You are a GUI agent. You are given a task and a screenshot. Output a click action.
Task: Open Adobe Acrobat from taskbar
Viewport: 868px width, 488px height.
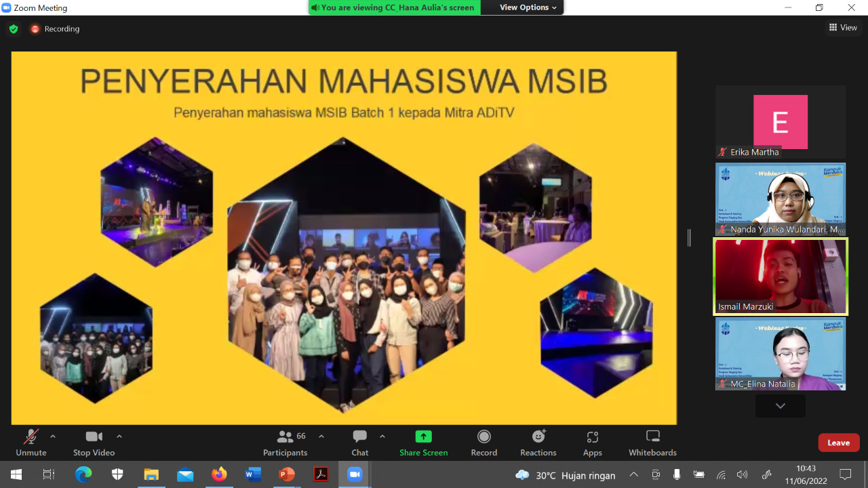click(321, 475)
